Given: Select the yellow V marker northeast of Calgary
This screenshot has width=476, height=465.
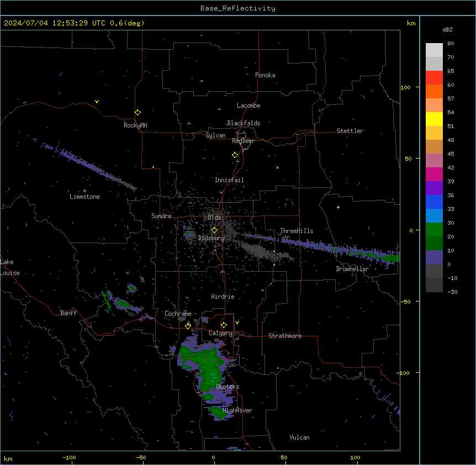Looking at the screenshot, I should (237, 323).
